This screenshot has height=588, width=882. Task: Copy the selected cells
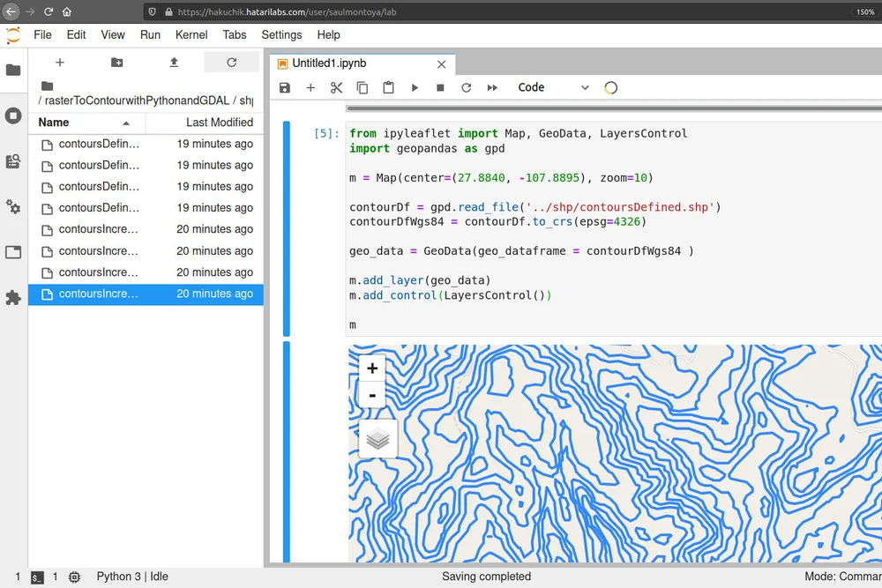pyautogui.click(x=363, y=87)
